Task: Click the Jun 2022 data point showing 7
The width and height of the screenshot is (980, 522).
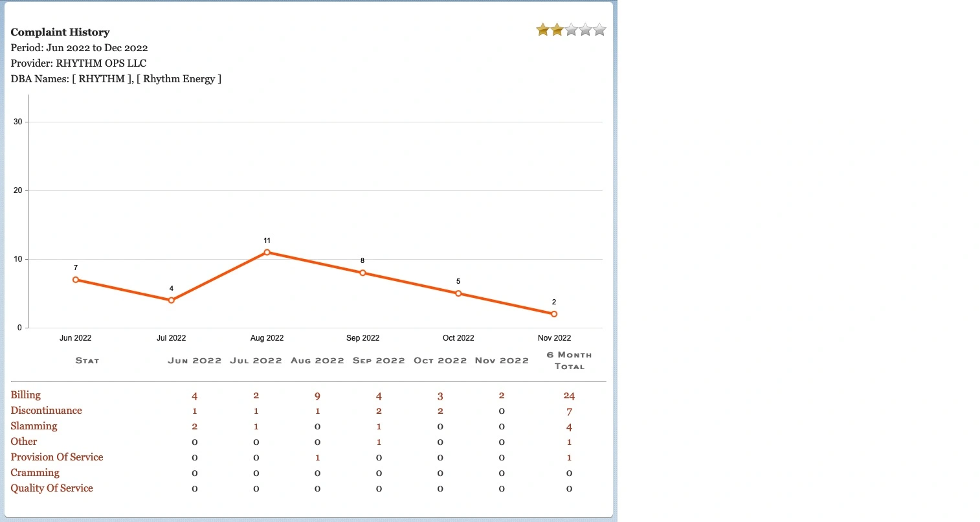Action: pos(75,280)
